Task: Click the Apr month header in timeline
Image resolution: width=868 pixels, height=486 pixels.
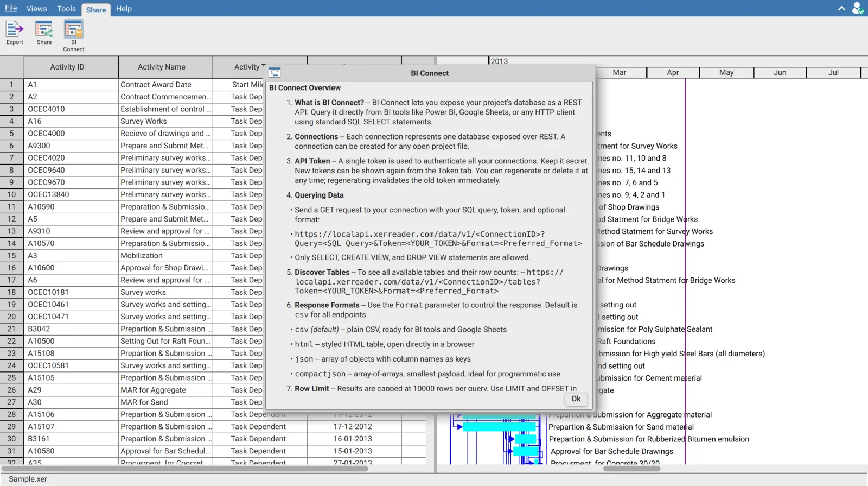Action: (x=673, y=72)
